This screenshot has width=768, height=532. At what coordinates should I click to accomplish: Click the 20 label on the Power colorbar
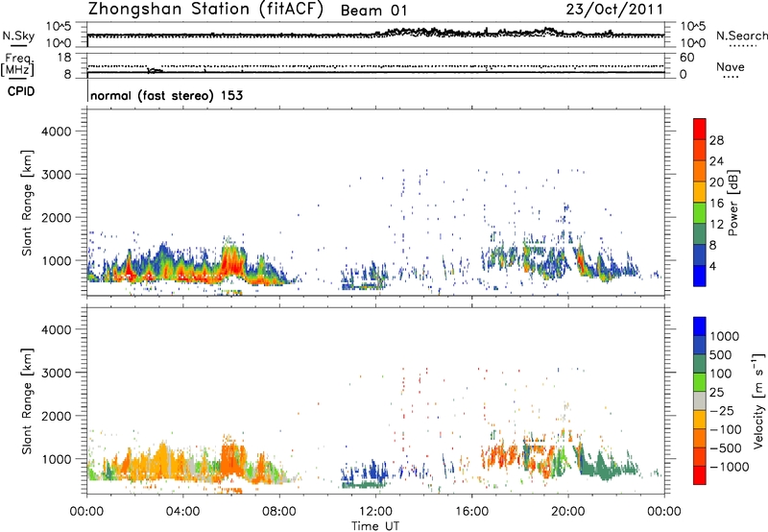pyautogui.click(x=716, y=182)
